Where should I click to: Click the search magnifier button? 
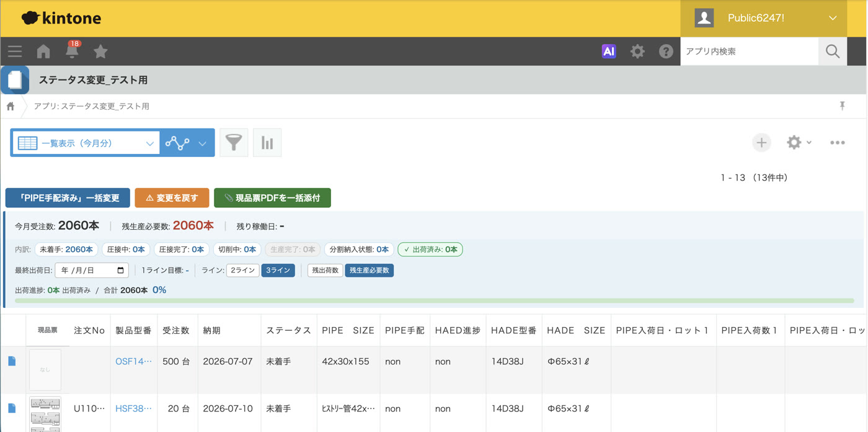pos(833,52)
